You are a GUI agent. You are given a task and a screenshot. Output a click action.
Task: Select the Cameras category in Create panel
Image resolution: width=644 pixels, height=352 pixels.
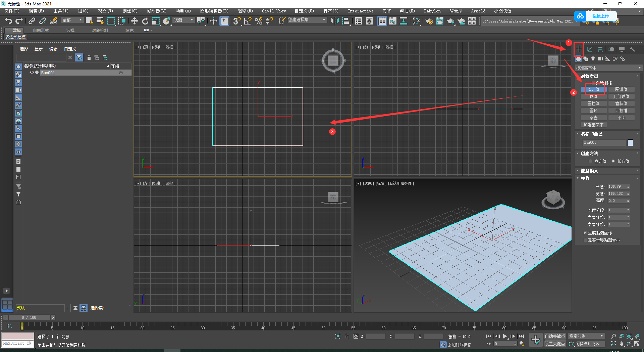tap(600, 59)
